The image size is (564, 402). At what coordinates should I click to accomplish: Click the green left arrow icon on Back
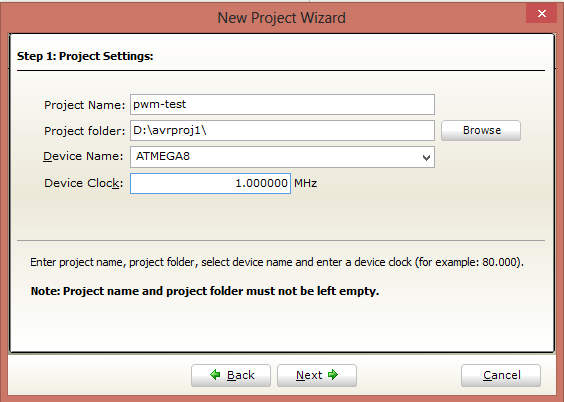pyautogui.click(x=215, y=375)
